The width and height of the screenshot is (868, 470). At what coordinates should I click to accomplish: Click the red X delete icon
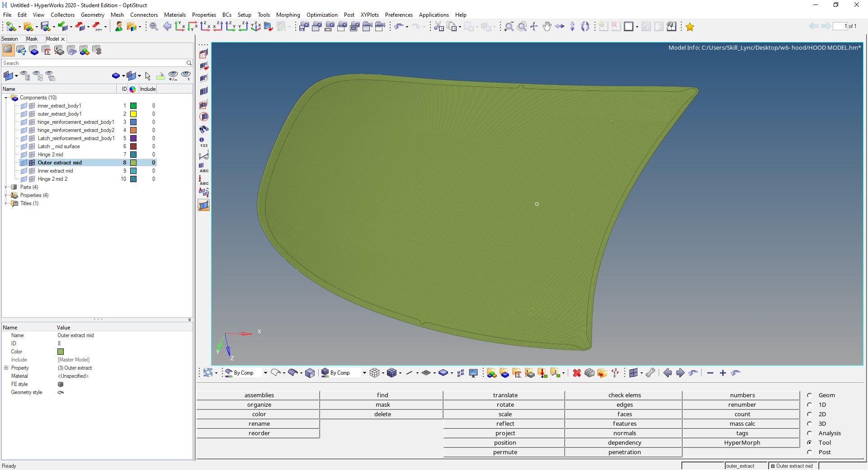coord(576,373)
